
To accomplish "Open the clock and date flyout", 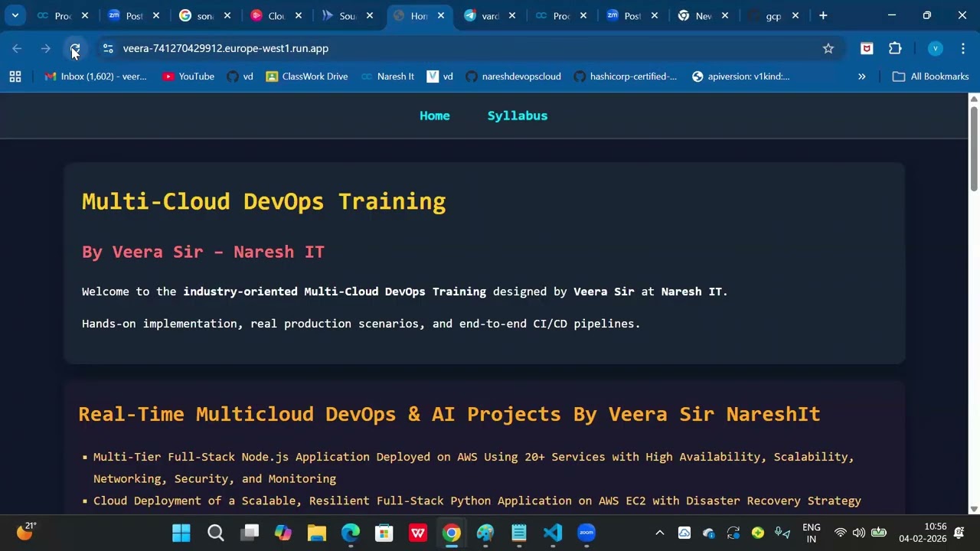I will (x=923, y=533).
